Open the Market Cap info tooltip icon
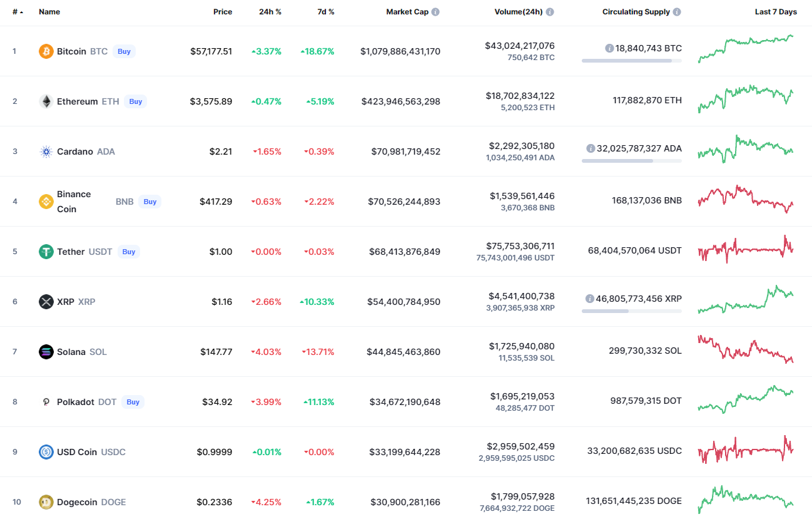This screenshot has height=524, width=812. 435,12
